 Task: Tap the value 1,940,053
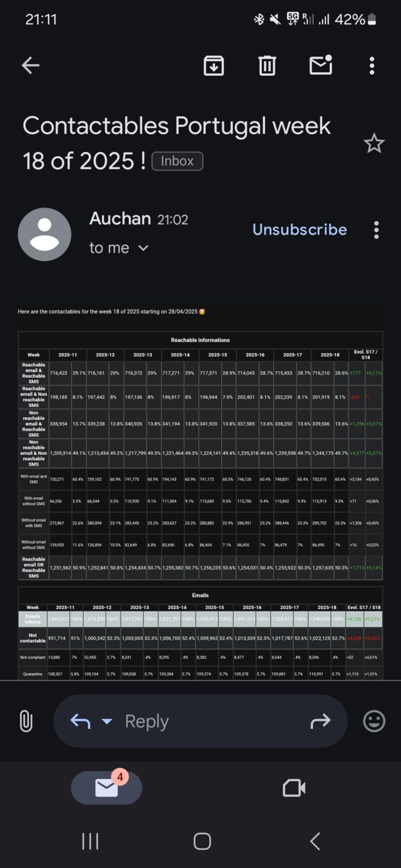319,619
